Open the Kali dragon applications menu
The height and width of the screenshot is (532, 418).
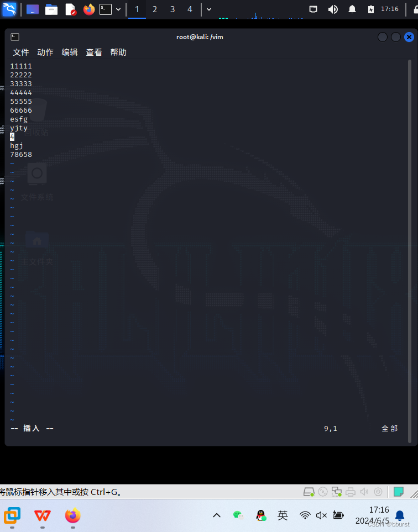(9, 9)
